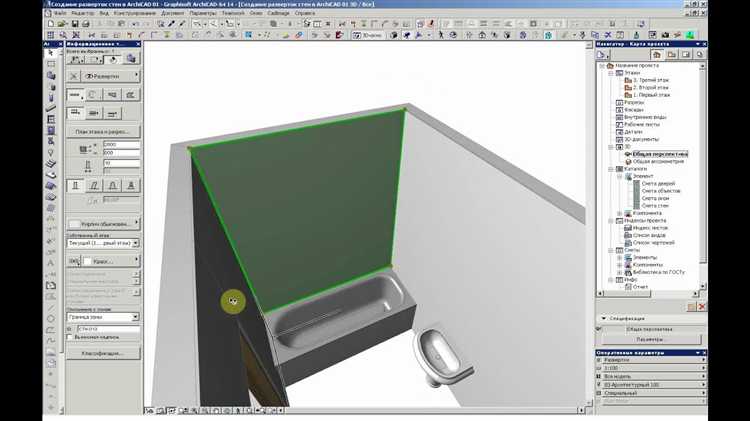This screenshot has height=421, width=750.
Task: Expand the layer selector arrow in Info Box
Action: point(136,76)
